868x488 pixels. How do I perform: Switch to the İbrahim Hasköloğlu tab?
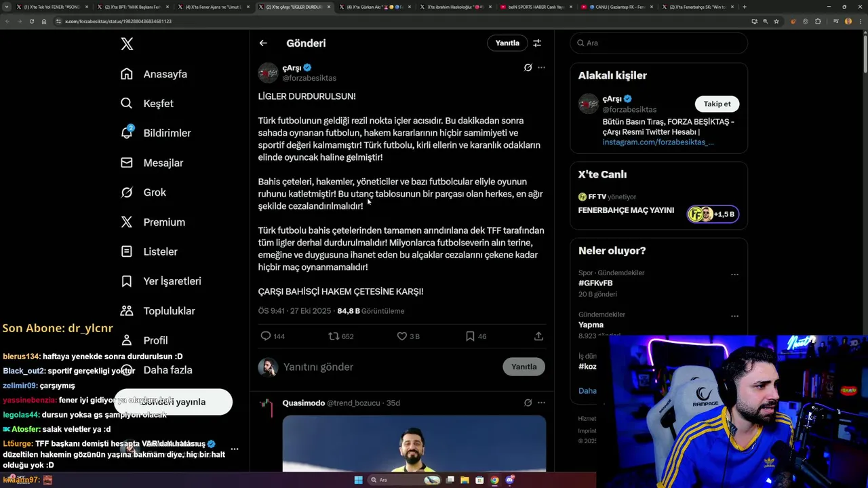click(454, 7)
